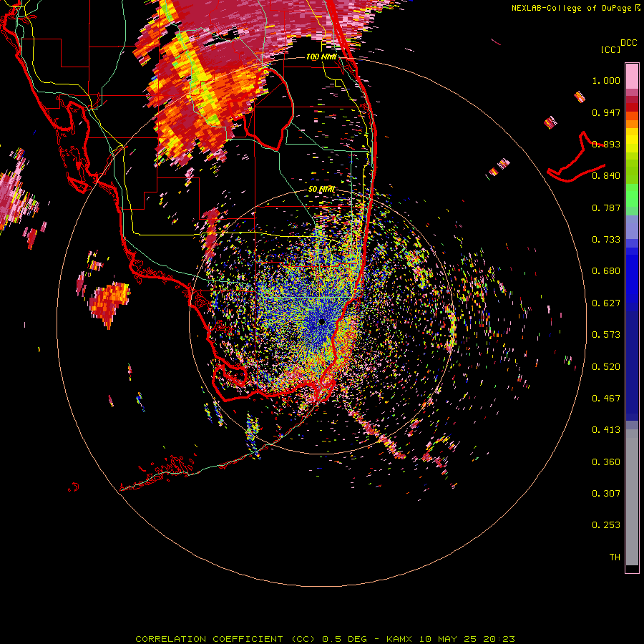Click the pink segment of the color bar
This screenshot has height=644, width=644.
[x=632, y=77]
